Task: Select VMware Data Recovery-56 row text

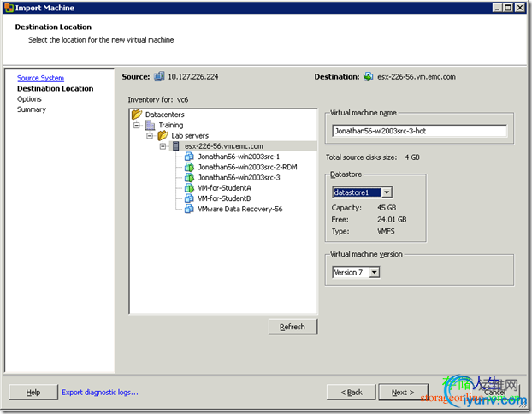Action: pyautogui.click(x=240, y=210)
